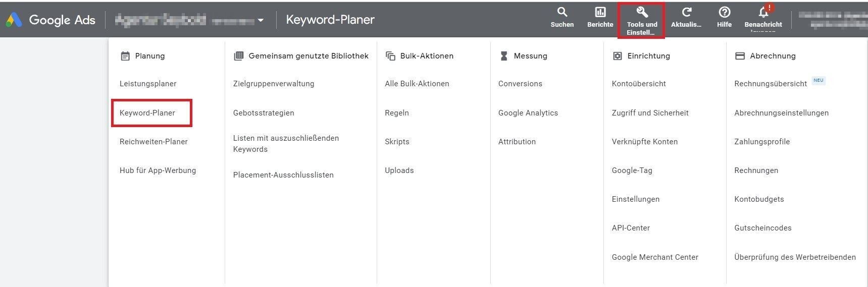
Task: Open Rechnungen
Action: coord(756,170)
